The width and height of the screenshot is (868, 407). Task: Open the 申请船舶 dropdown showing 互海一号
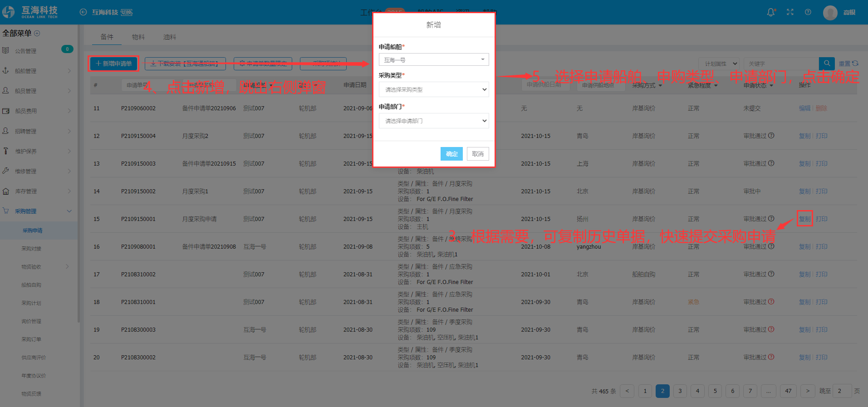[x=434, y=59]
